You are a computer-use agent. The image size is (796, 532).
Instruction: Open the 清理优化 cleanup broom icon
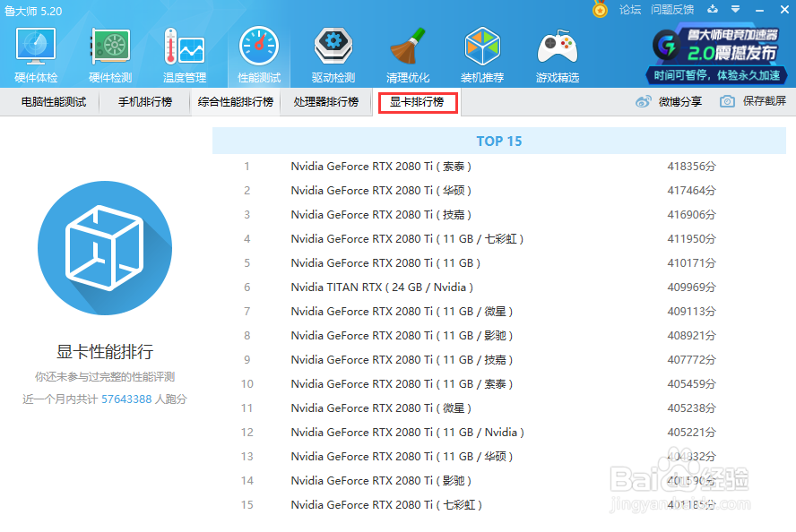[x=408, y=55]
